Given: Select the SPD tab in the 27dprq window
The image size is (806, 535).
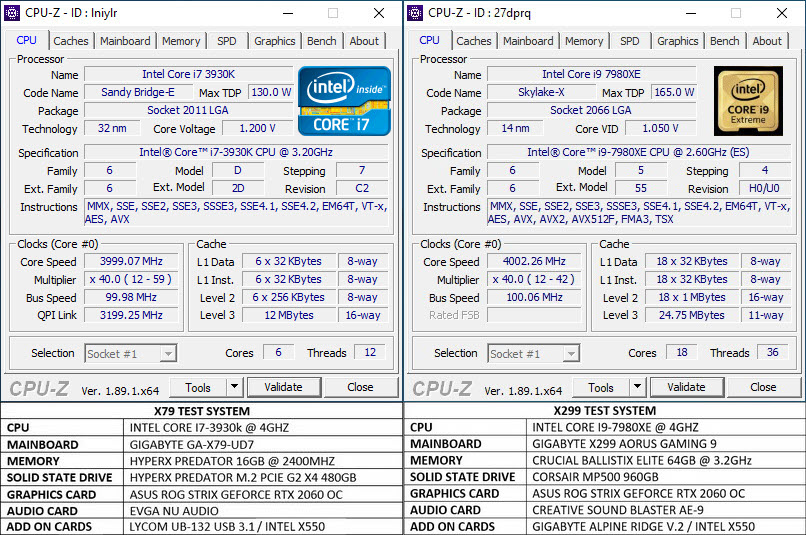Looking at the screenshot, I should pyautogui.click(x=630, y=41).
